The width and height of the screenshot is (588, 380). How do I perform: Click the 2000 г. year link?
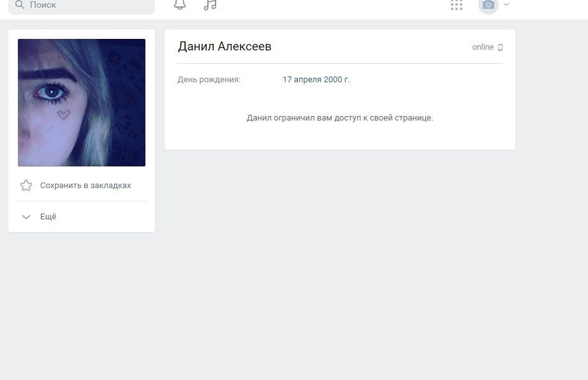pos(337,80)
